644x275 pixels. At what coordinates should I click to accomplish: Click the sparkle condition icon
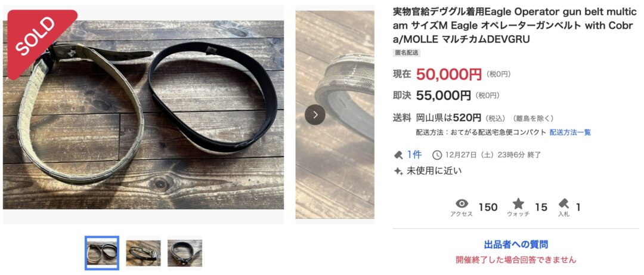pyautogui.click(x=398, y=171)
